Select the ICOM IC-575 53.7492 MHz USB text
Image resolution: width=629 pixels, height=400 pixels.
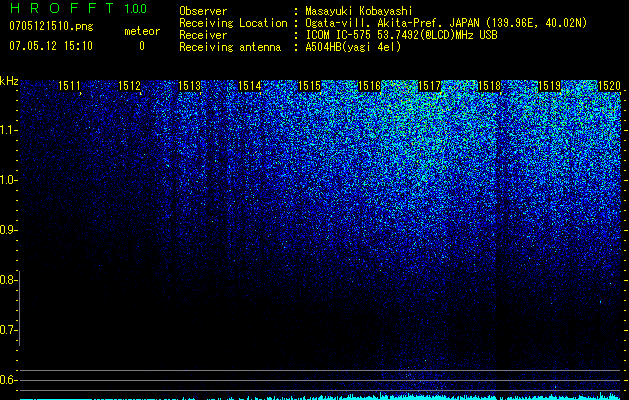(402, 35)
